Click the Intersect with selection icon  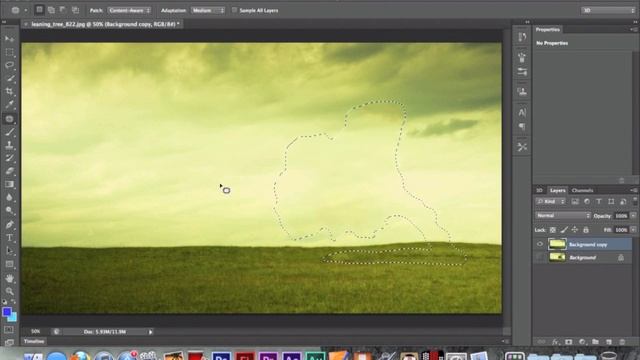(76, 10)
